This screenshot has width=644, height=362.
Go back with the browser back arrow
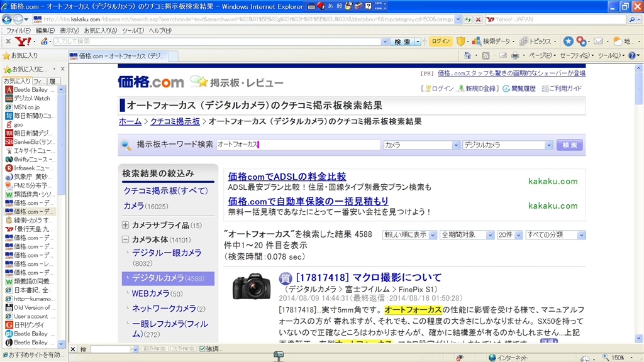7,19
